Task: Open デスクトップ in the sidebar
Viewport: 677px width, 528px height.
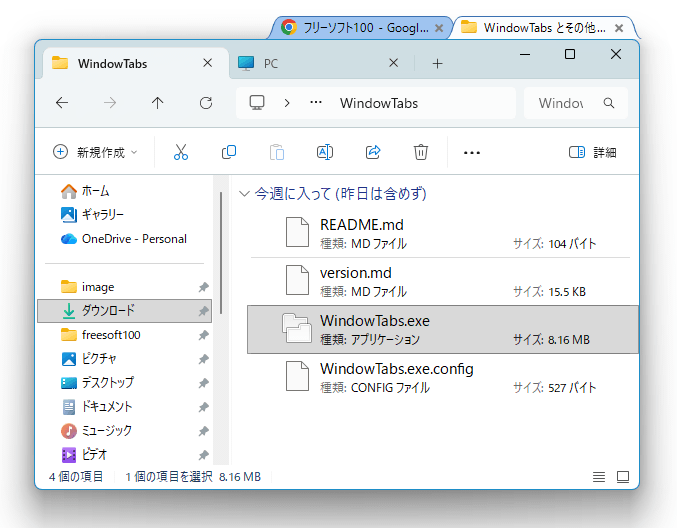Action: [124, 383]
